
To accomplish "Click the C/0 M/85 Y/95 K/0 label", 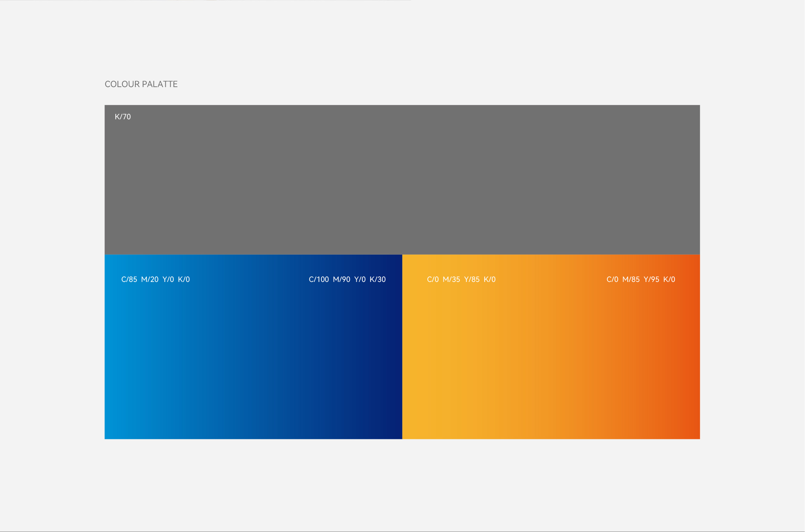I will (x=641, y=279).
